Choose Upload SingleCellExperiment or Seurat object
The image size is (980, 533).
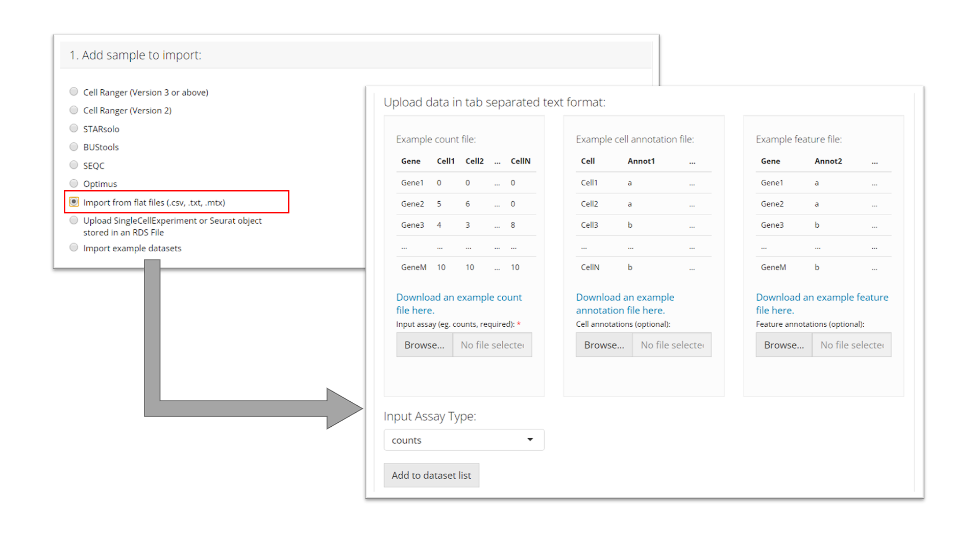(x=74, y=221)
